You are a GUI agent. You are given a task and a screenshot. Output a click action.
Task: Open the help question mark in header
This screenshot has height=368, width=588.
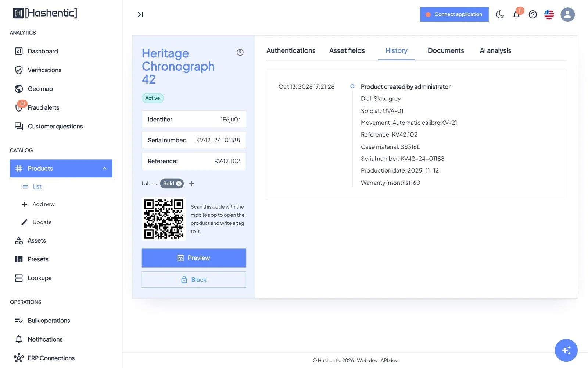533,14
